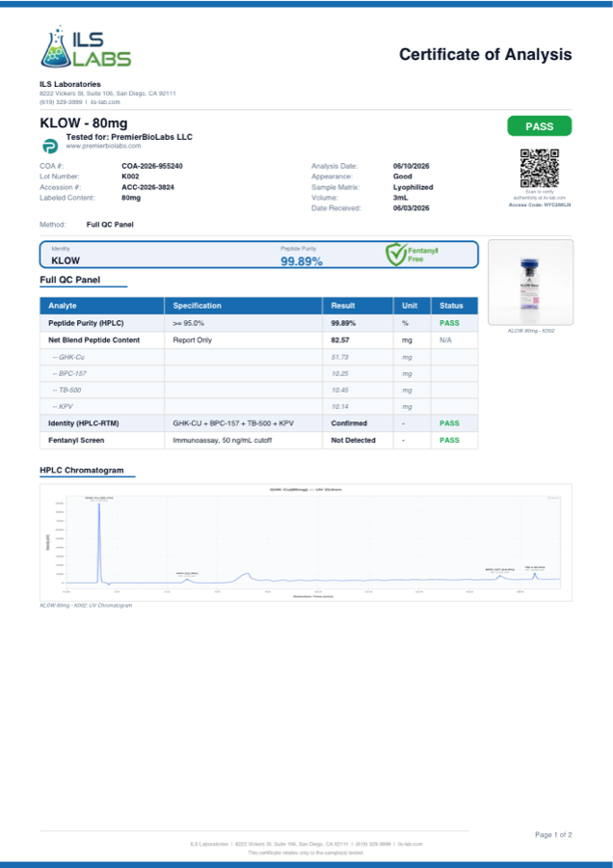This screenshot has height=868, width=613.
Task: Click the 'Not Detected' fentanyl result
Action: [x=353, y=440]
